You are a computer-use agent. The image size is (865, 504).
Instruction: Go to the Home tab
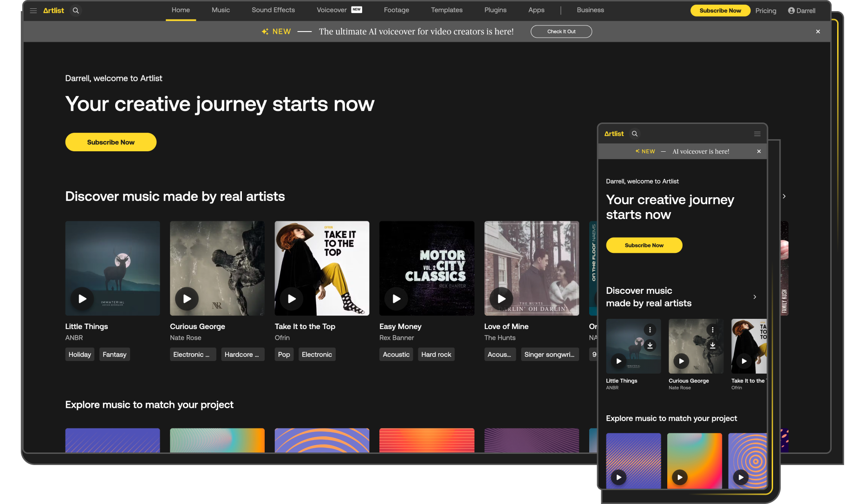pos(181,10)
